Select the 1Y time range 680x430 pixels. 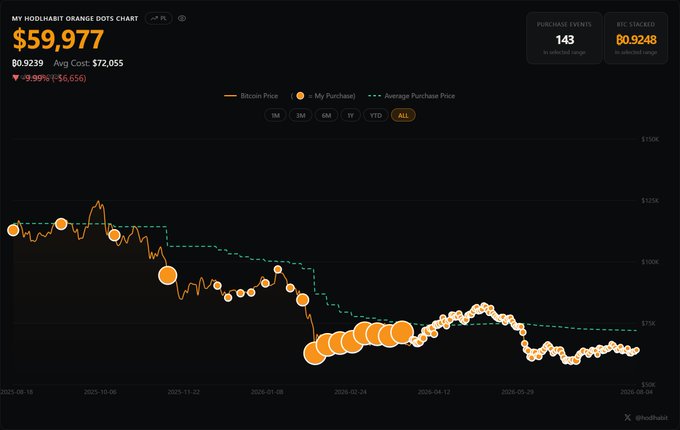click(x=350, y=115)
